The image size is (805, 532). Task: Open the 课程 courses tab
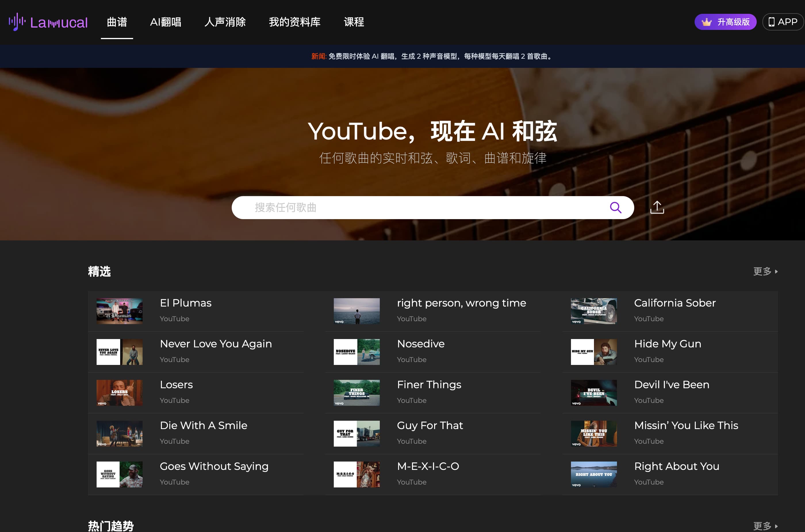(x=354, y=22)
